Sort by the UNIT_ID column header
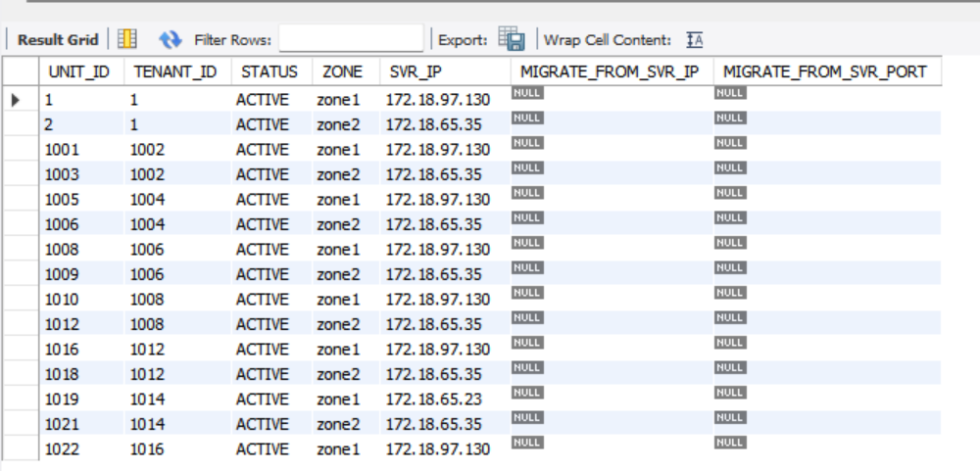Viewport: 980px width, 471px height. 78,71
